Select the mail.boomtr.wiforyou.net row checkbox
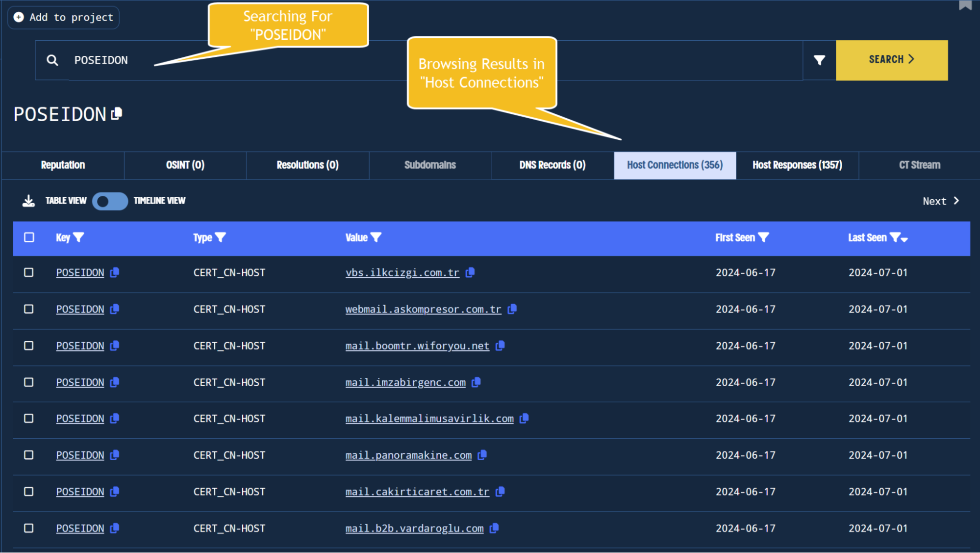This screenshot has width=980, height=553. pyautogui.click(x=29, y=346)
